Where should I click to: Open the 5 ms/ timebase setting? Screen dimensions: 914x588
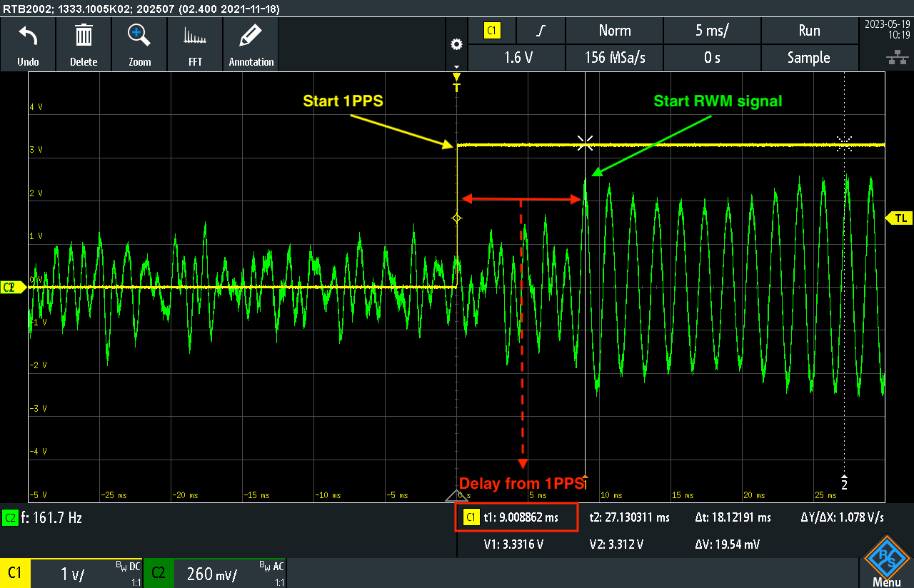coord(712,31)
